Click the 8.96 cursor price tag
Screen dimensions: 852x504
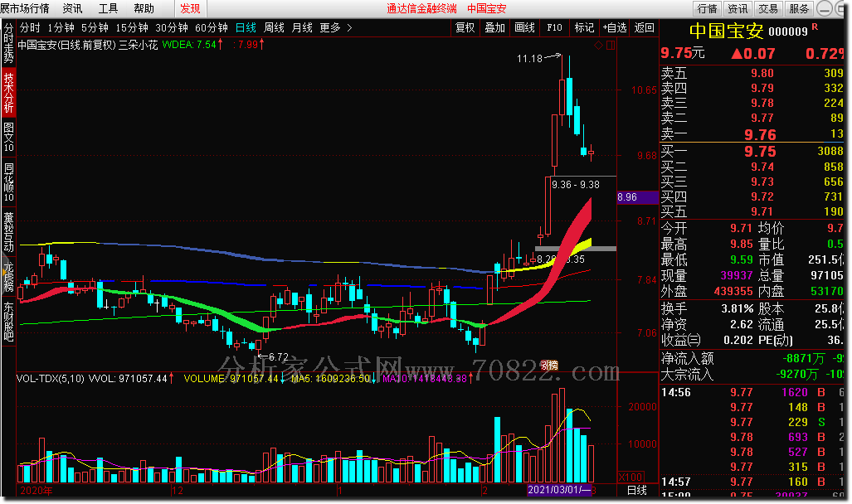pos(637,197)
